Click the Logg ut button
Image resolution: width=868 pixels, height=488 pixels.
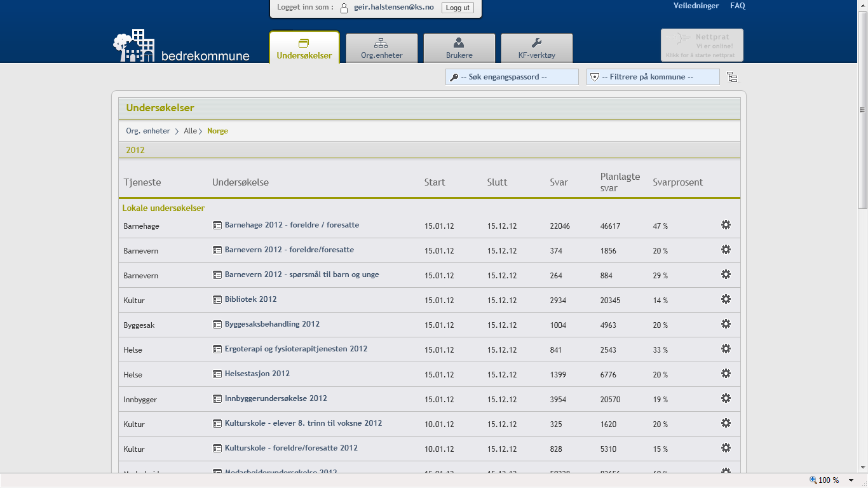pos(458,8)
